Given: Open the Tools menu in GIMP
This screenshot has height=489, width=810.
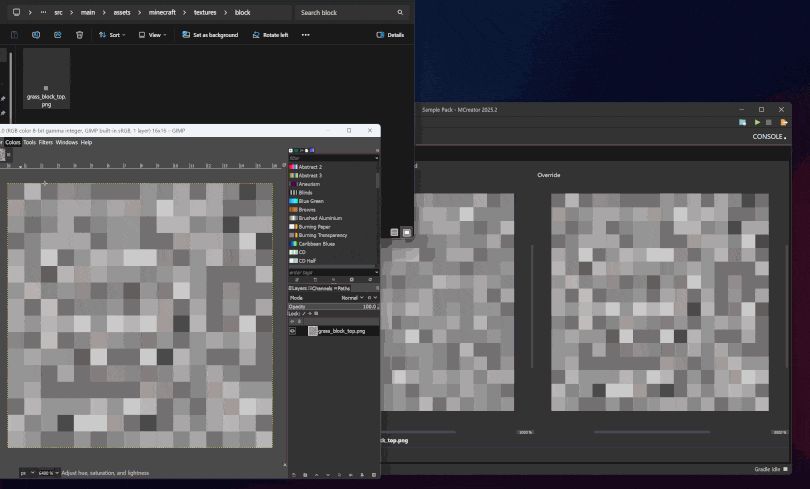Looking at the screenshot, I should 29,143.
